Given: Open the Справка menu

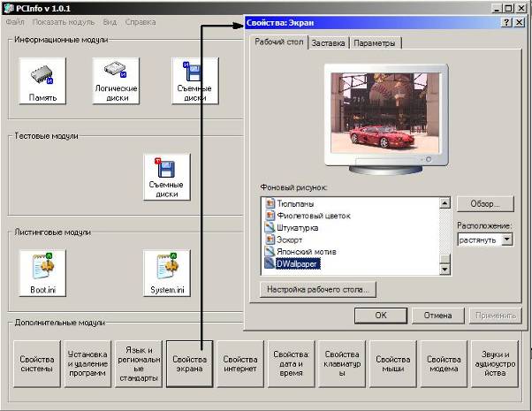Looking at the screenshot, I should (140, 21).
